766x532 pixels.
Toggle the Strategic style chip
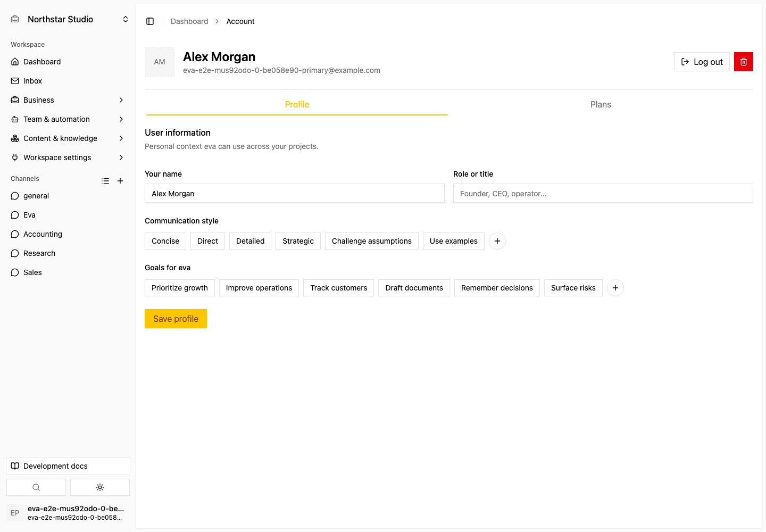298,241
